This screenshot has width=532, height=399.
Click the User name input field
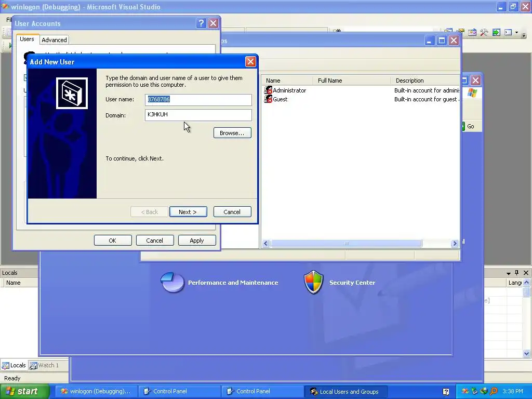click(198, 99)
